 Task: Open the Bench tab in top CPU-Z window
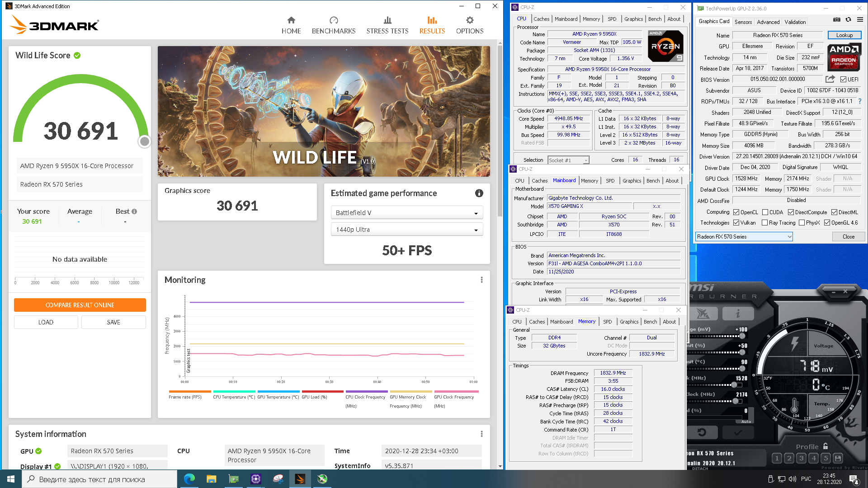pos(655,19)
